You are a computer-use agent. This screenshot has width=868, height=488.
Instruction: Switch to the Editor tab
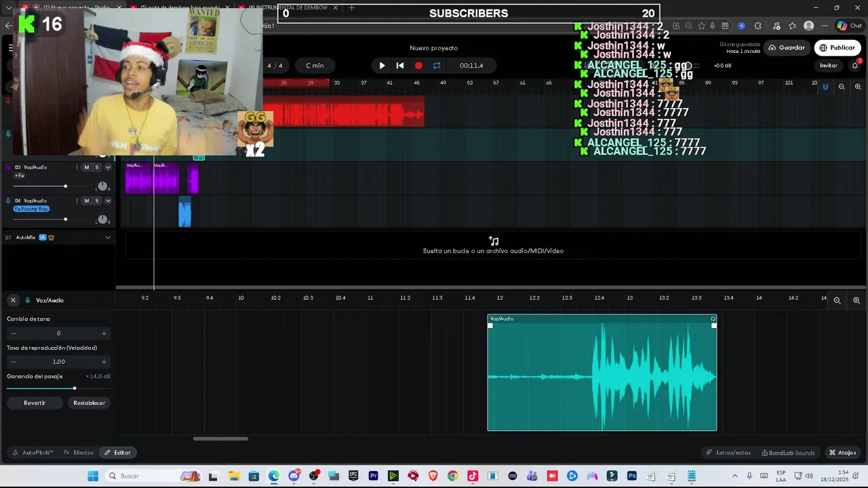click(117, 453)
